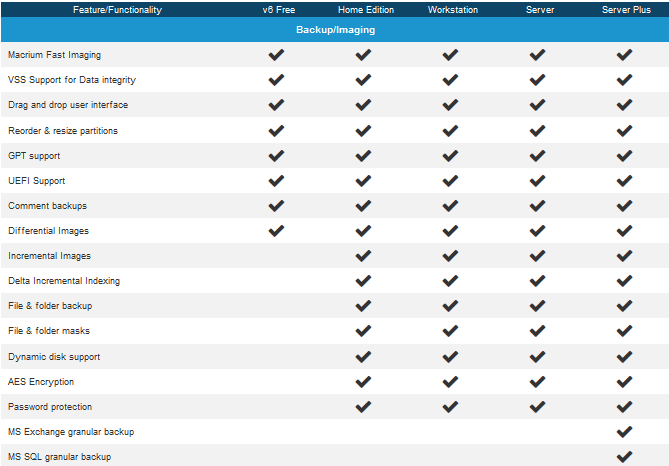Click the Home Edition column header
This screenshot has height=466, width=669.
coord(366,10)
